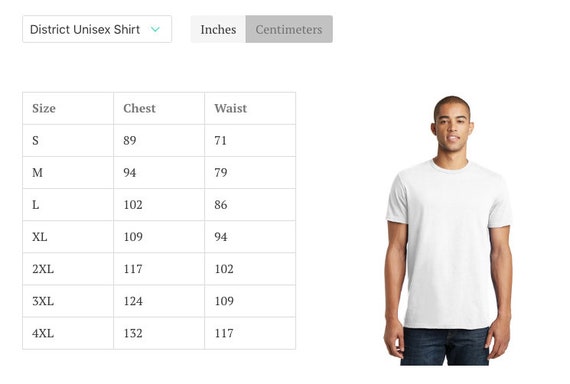
Task: Select the 4XL size row
Action: click(159, 333)
